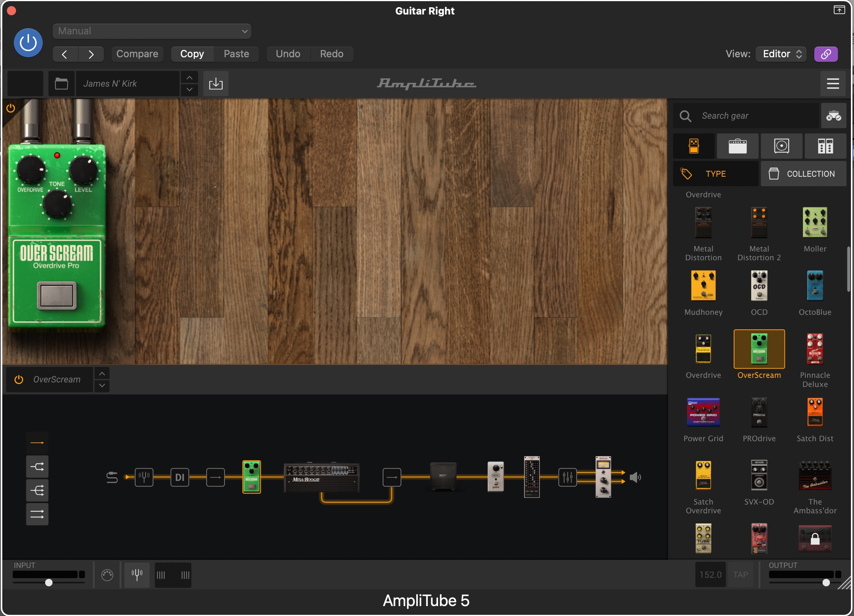Screen dimensions: 854x616
Task: Toggle the plugin power bypass button
Action: point(28,43)
